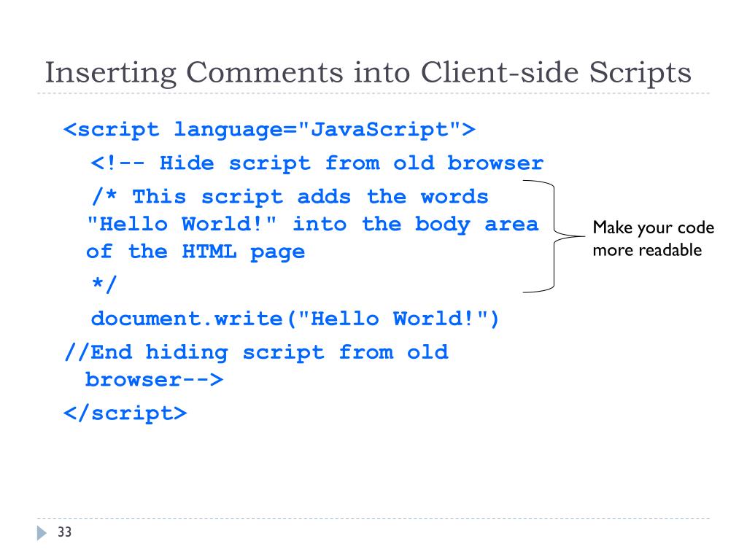Click the slide title 'Inserting Comments into Client-side Scripts'
Image resolution: width=747 pixels, height=560 pixels.
click(x=368, y=73)
